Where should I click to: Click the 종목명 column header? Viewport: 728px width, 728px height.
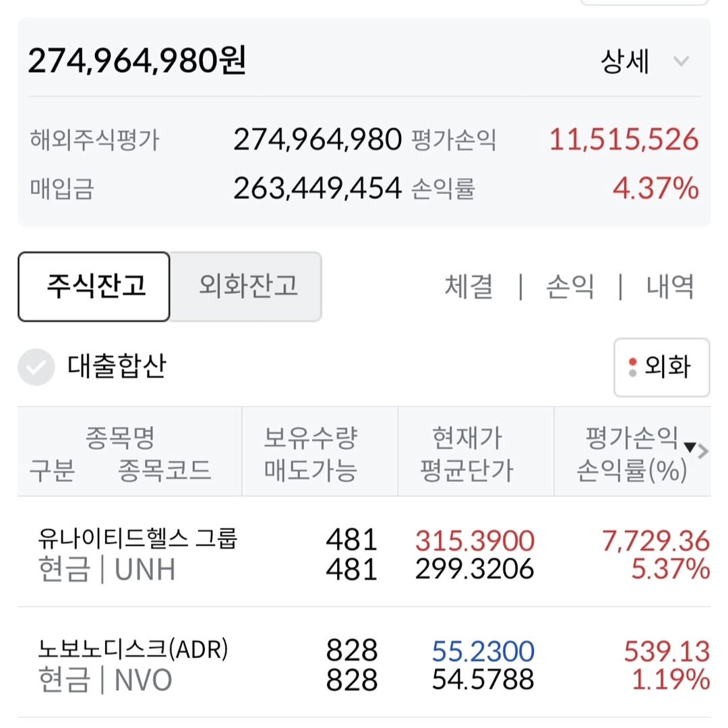(x=120, y=439)
